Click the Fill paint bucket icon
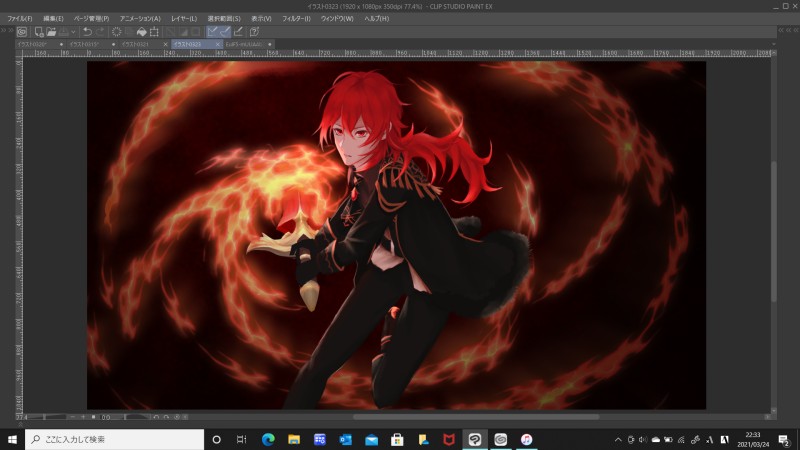 (141, 32)
